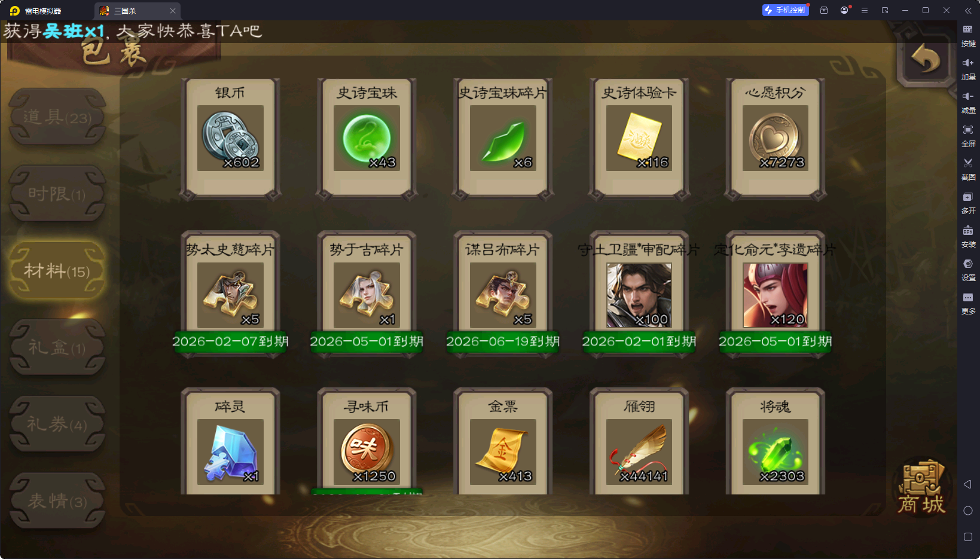
Task: Open the 银币 silver coins item
Action: tap(230, 139)
